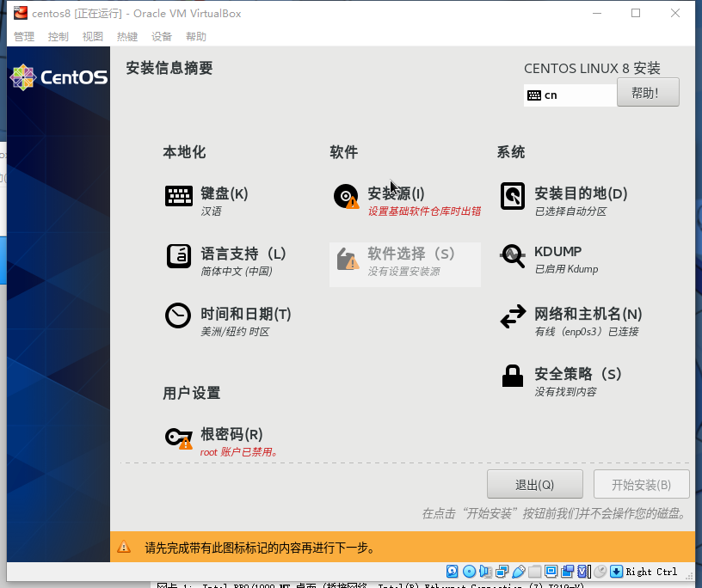Open 语言支持 (L) label
Screen dimensions: 702x588
click(243, 254)
